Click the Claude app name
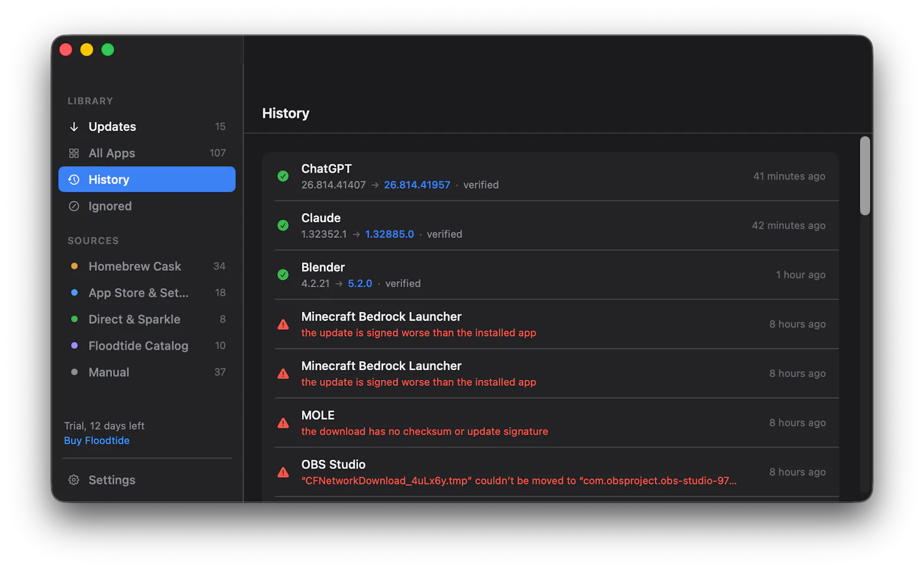Image resolution: width=924 pixels, height=570 pixels. 321,218
